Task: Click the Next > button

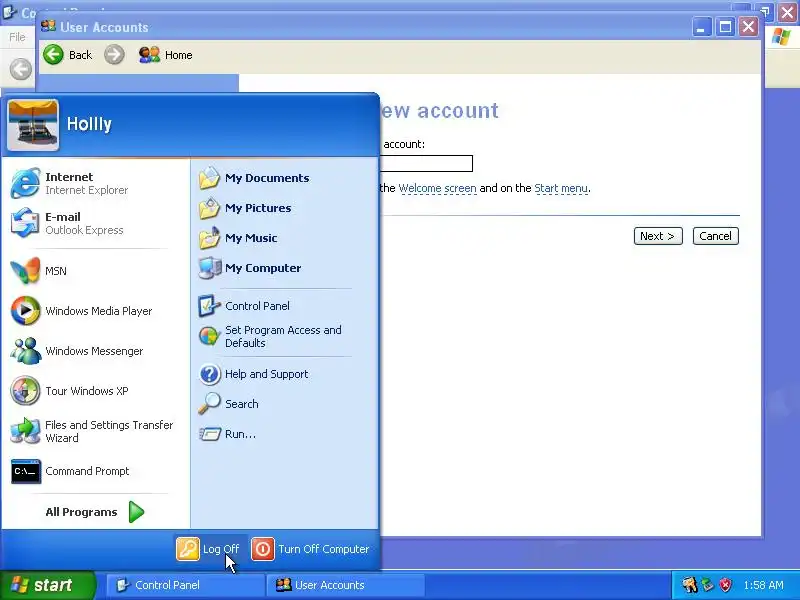Action: click(658, 236)
